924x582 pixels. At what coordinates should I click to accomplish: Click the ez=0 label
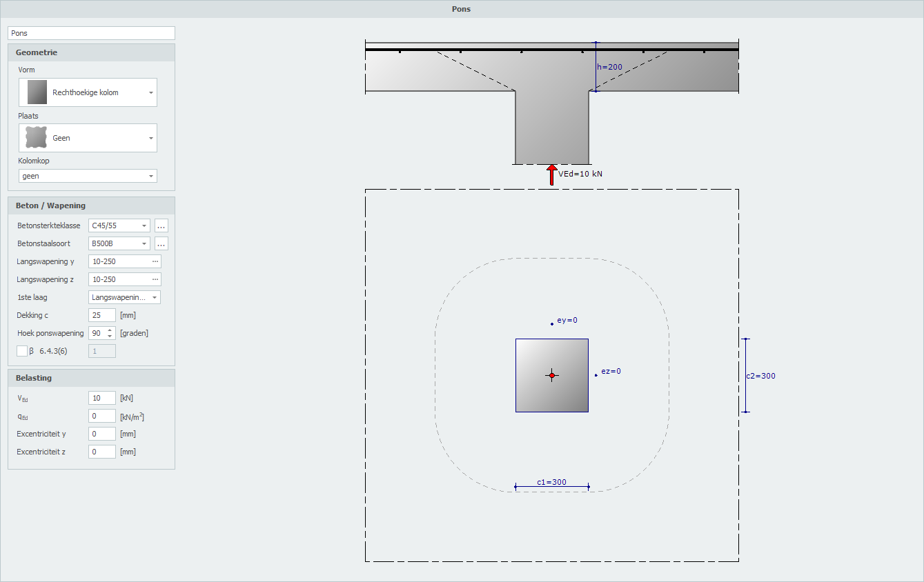coord(611,371)
